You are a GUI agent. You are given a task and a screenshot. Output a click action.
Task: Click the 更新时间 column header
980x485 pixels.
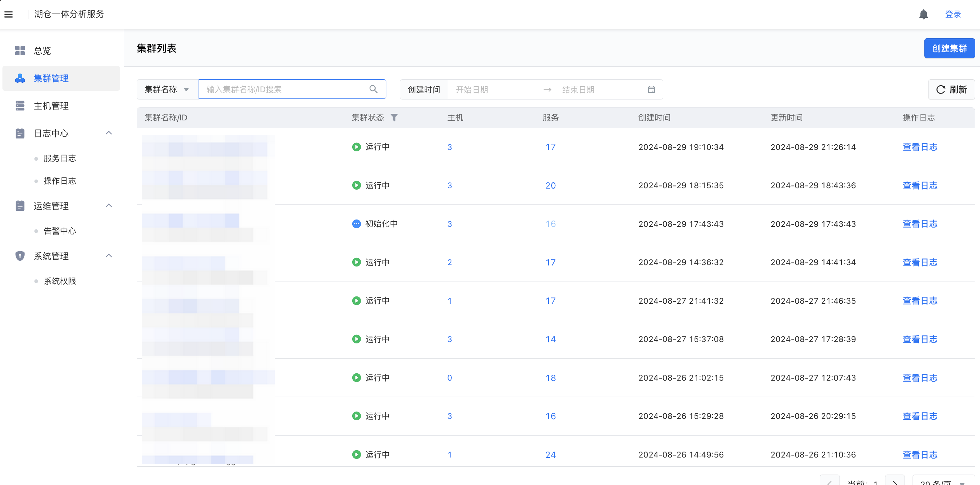click(x=786, y=118)
